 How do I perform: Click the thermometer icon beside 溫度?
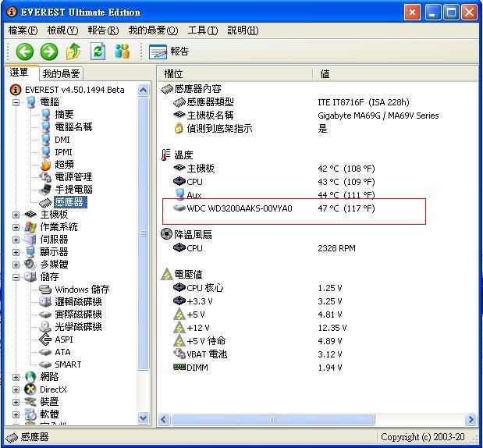tap(166, 155)
